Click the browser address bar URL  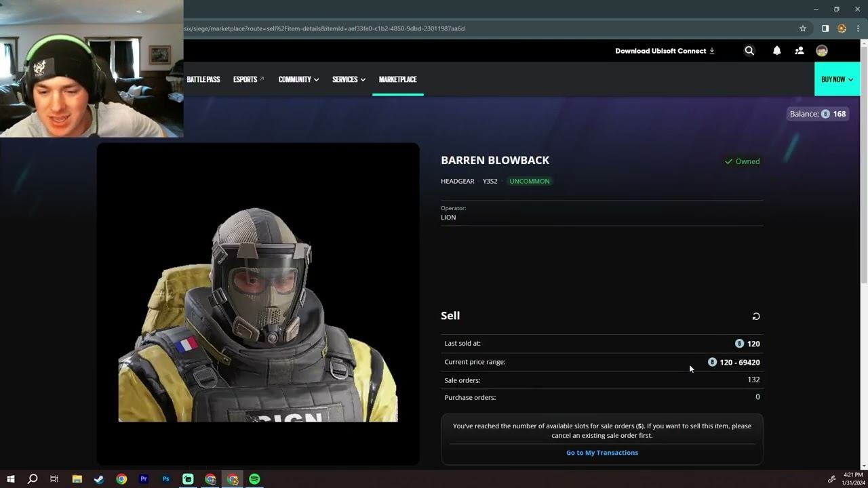(x=324, y=28)
